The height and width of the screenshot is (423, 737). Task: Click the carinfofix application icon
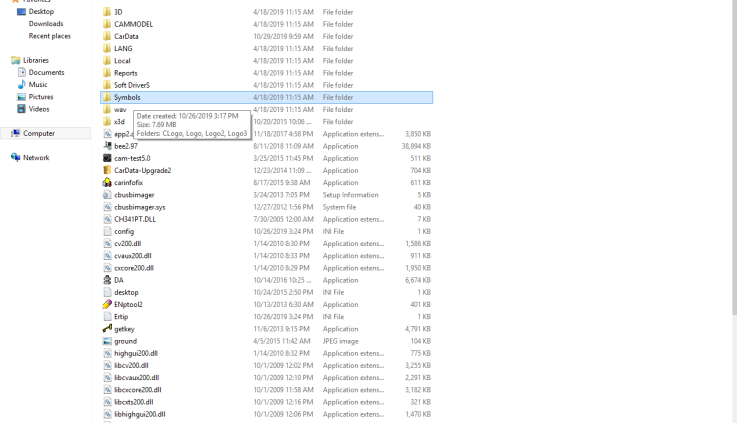click(107, 183)
